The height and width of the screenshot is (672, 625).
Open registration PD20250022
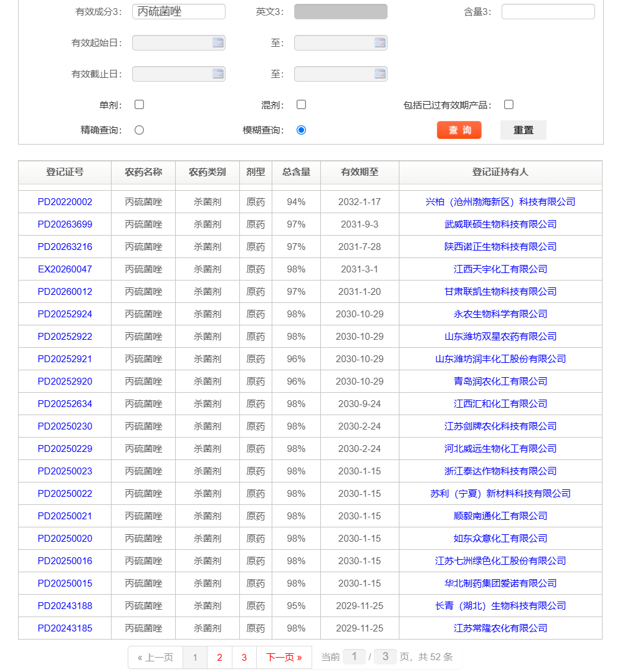65,493
